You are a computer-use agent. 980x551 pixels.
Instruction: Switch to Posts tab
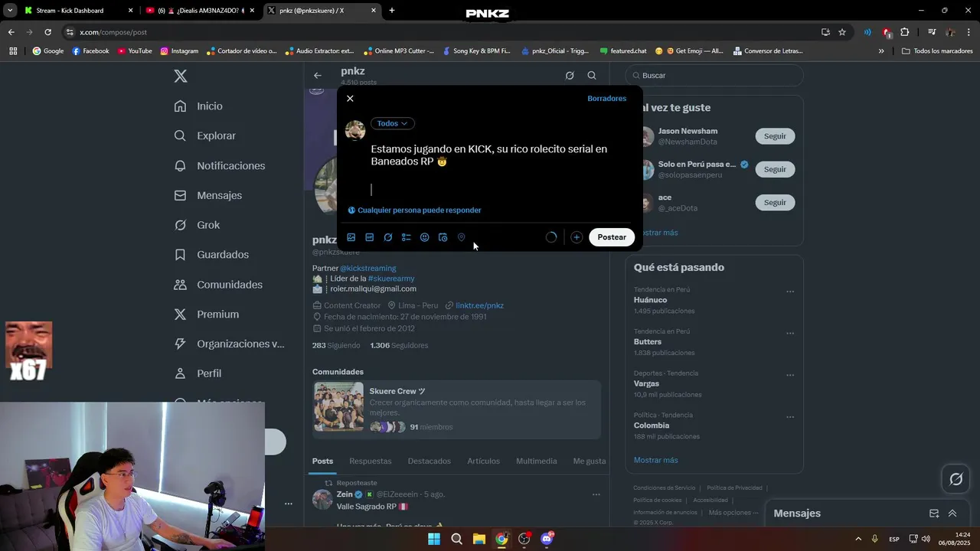(322, 461)
